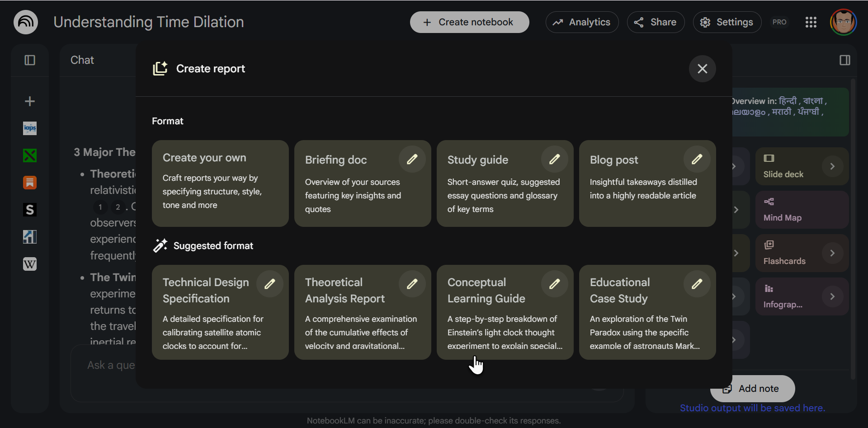Edit Theoretical Analysis Report with pencil icon
The height and width of the screenshot is (428, 868).
click(x=412, y=284)
